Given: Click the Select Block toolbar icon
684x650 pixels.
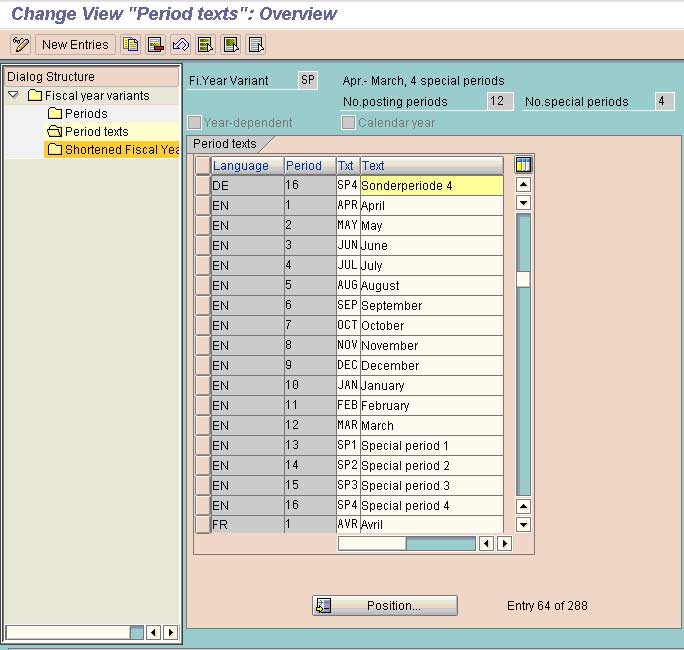Looking at the screenshot, I should 231,44.
